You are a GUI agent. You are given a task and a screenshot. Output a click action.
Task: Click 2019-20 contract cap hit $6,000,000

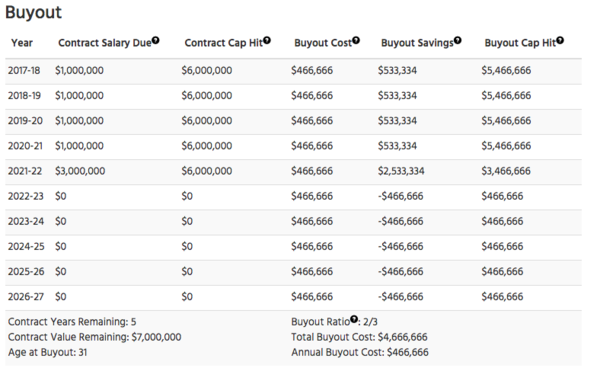pos(207,121)
